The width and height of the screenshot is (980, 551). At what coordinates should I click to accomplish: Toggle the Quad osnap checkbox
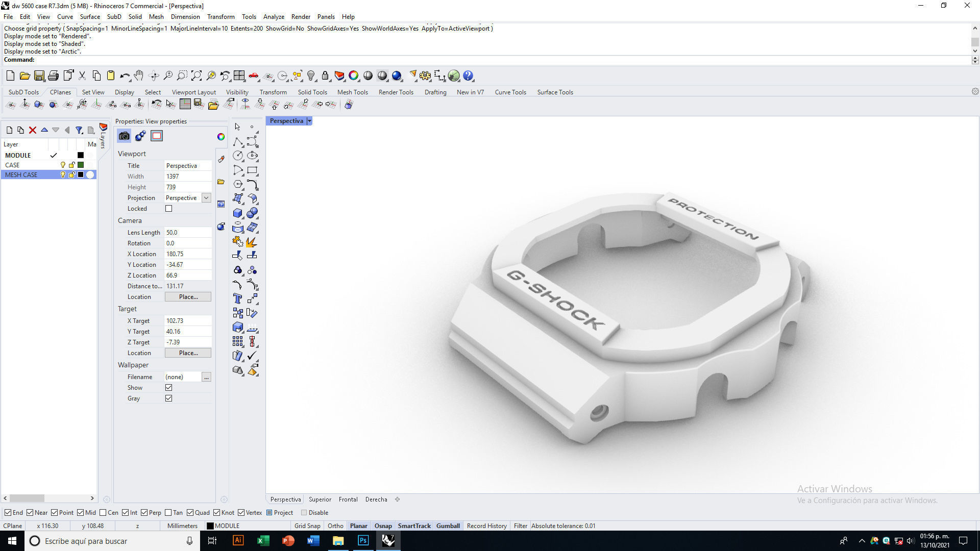coord(190,513)
